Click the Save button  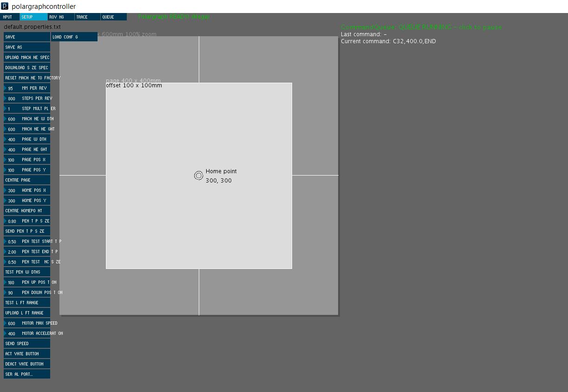click(26, 37)
